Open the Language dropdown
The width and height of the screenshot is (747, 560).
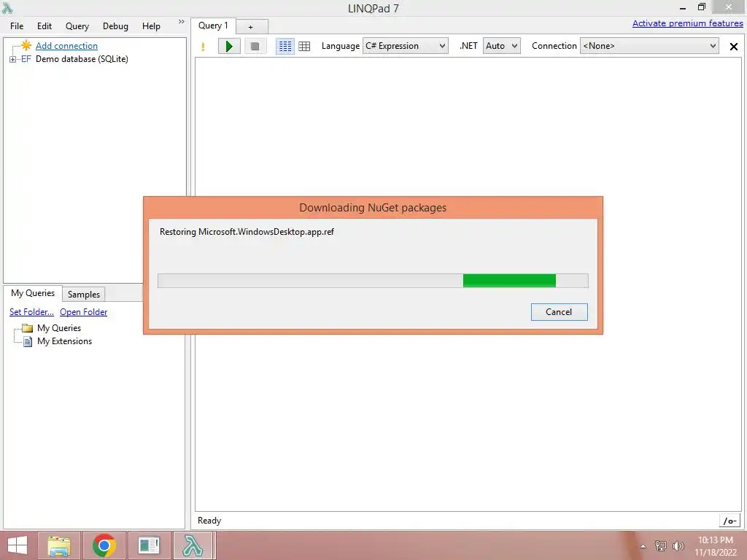(x=406, y=46)
